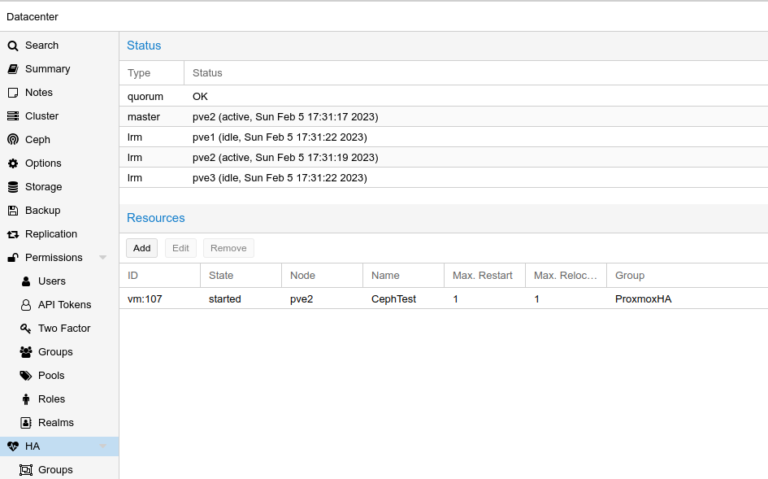Click the Max. Restart column header

click(x=483, y=275)
